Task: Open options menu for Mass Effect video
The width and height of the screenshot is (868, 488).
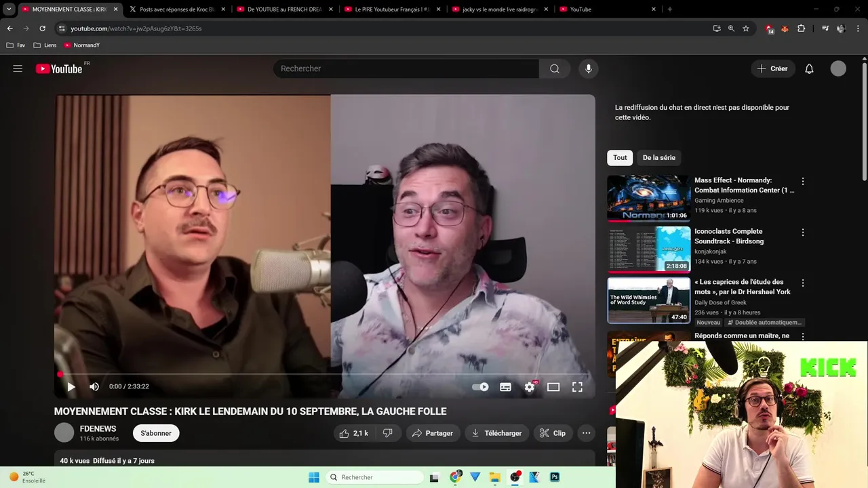Action: click(803, 181)
